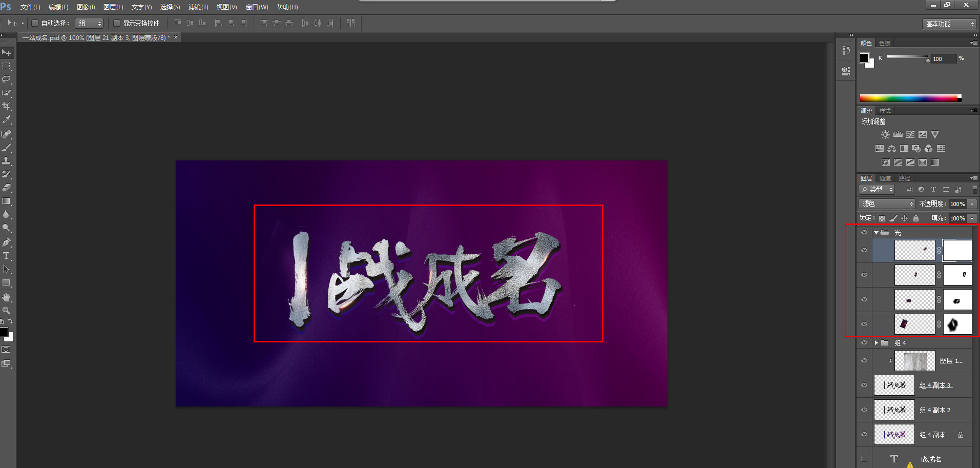Open the 滤镜(T) menu
The width and height of the screenshot is (980, 468).
[197, 7]
